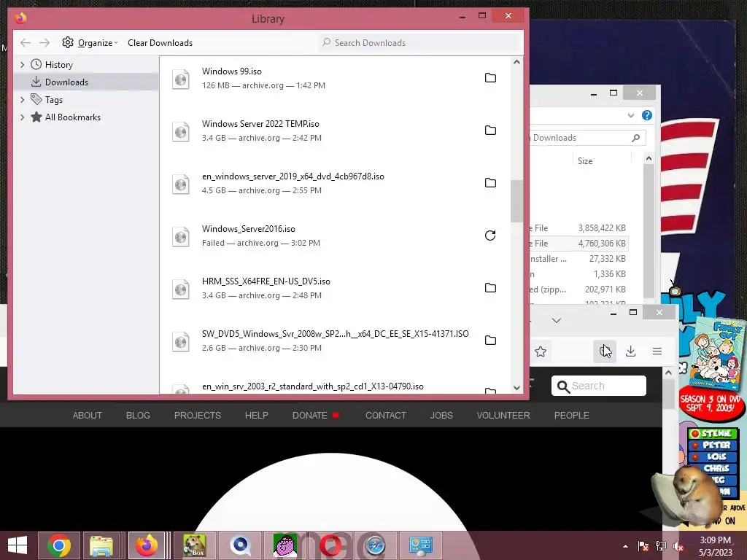Expand the File Explorer ribbon chevron
The image size is (747, 560).
(631, 115)
